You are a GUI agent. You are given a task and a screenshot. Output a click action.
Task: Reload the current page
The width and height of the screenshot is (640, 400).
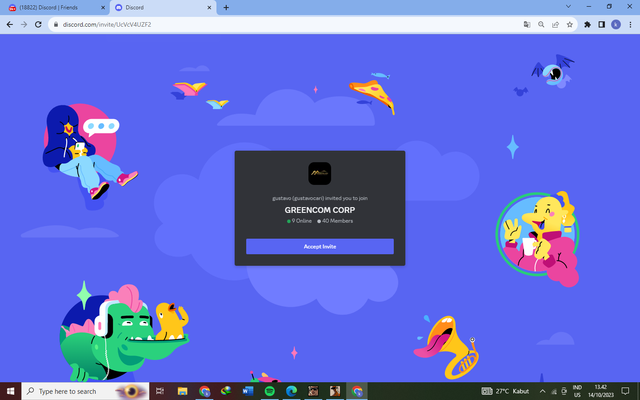tap(38, 24)
